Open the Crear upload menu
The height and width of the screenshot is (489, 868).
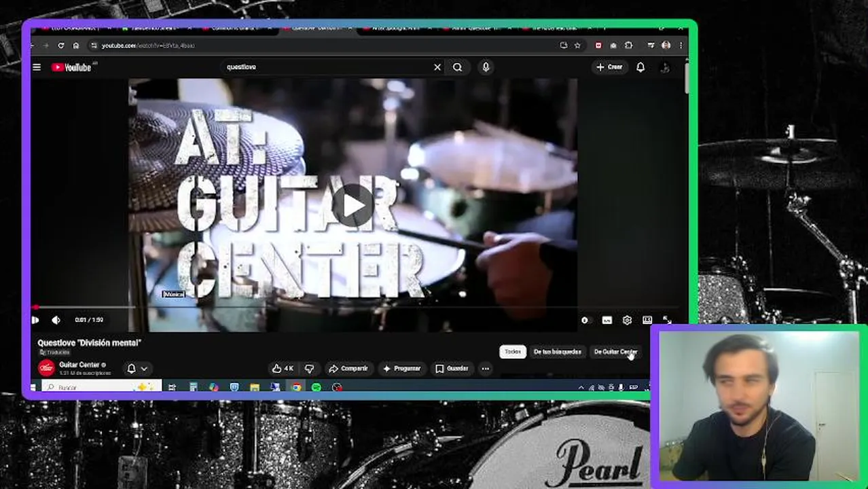609,67
